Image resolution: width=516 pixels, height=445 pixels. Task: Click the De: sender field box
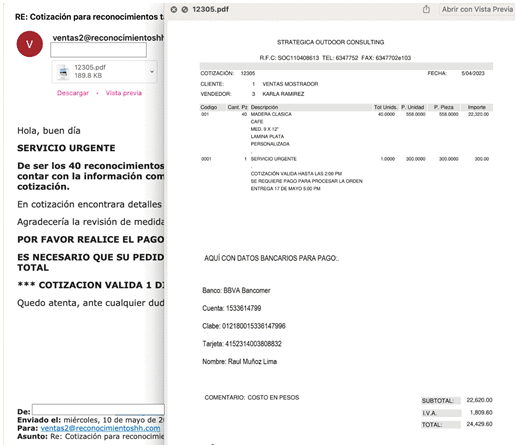pyautogui.click(x=98, y=410)
